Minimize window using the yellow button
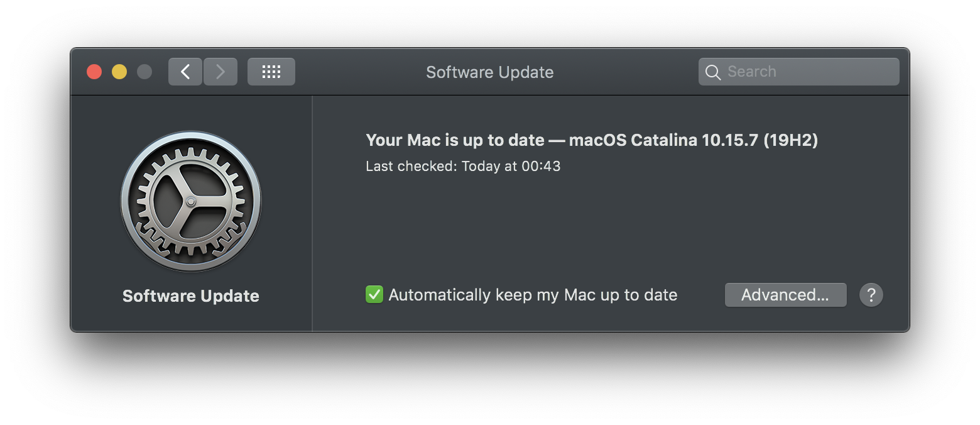The image size is (980, 425). coord(119,72)
